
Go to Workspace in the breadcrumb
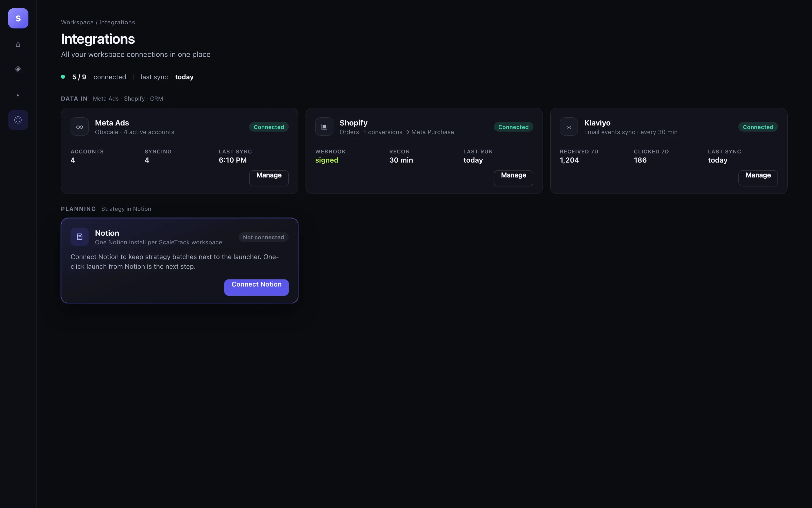click(x=77, y=22)
